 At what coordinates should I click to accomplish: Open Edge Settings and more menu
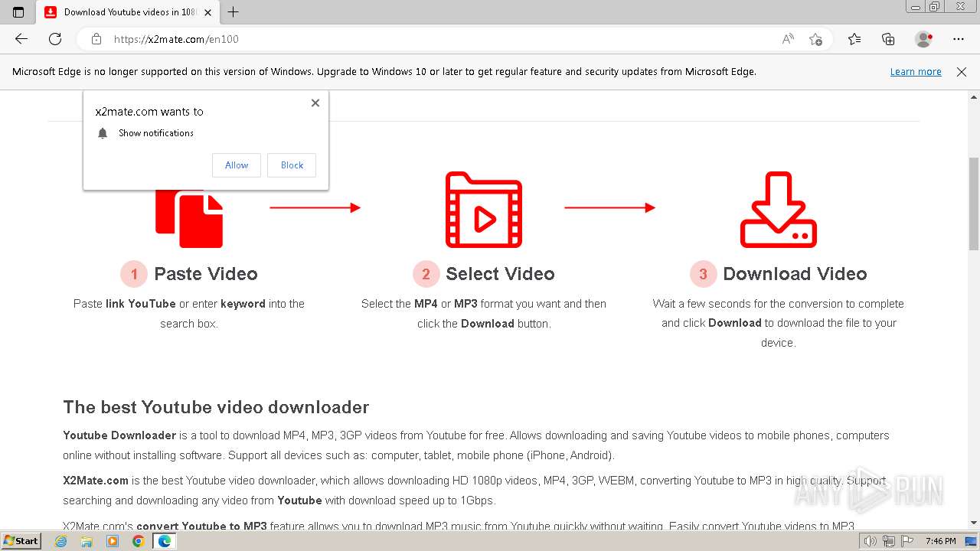pyautogui.click(x=959, y=39)
